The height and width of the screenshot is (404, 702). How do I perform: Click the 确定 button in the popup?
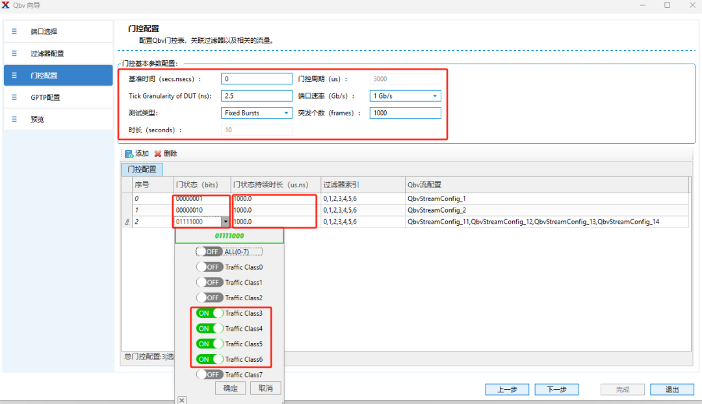(230, 387)
